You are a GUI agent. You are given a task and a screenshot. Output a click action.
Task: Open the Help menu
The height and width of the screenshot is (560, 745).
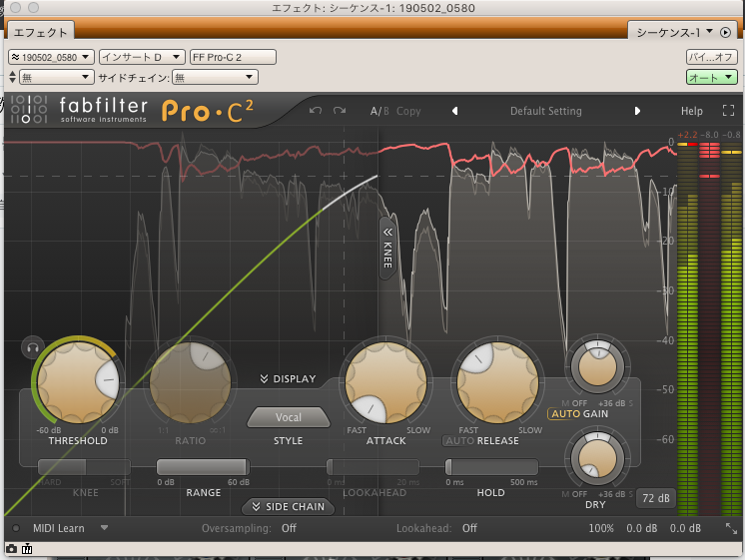click(x=691, y=111)
